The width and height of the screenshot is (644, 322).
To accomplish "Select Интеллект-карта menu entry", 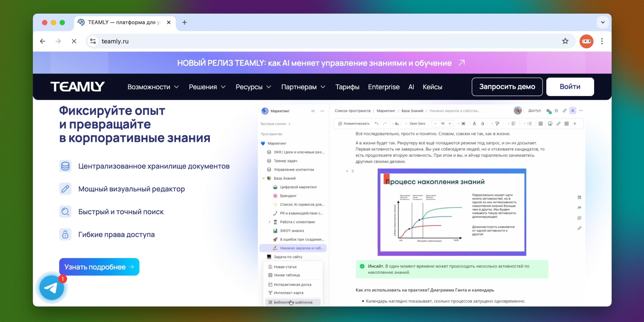I will click(293, 293).
